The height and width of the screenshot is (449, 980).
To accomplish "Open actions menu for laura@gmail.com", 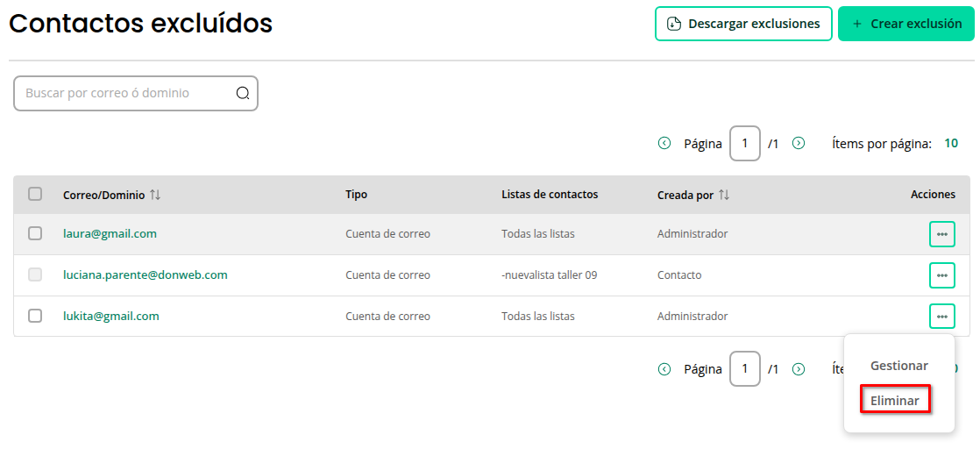I will click(x=941, y=234).
